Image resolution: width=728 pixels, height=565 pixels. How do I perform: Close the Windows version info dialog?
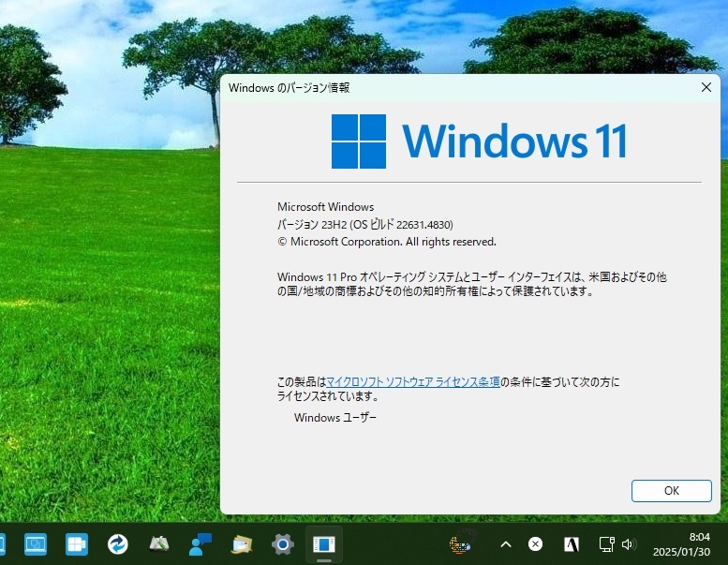point(706,87)
